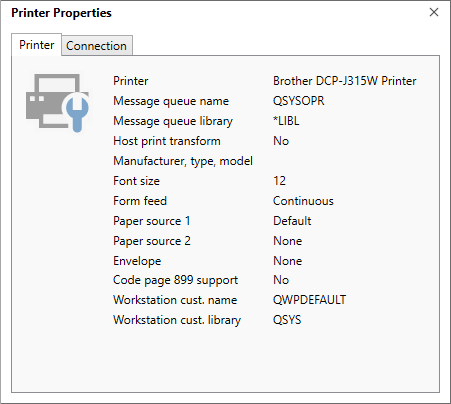
Task: Select the Continuous form feed value
Action: (x=303, y=201)
